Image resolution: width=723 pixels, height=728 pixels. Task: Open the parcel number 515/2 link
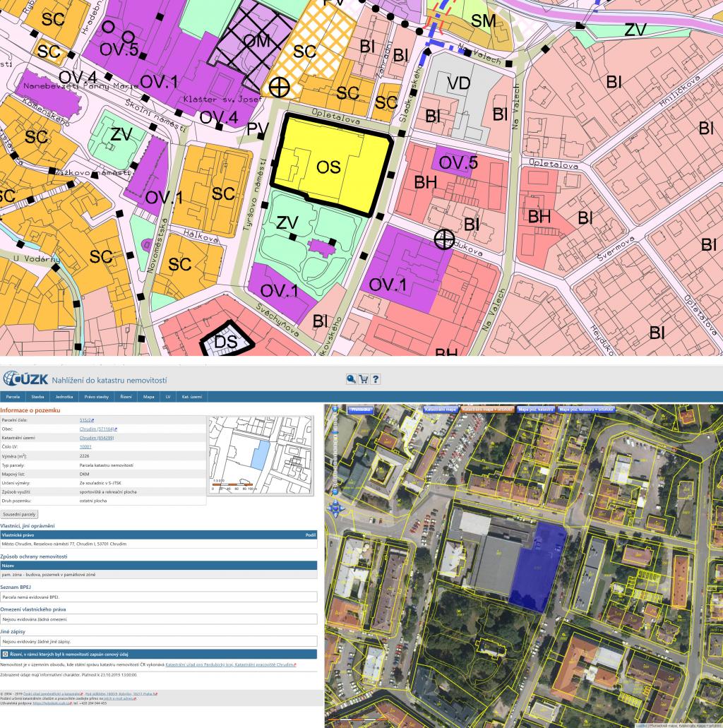pos(87,420)
